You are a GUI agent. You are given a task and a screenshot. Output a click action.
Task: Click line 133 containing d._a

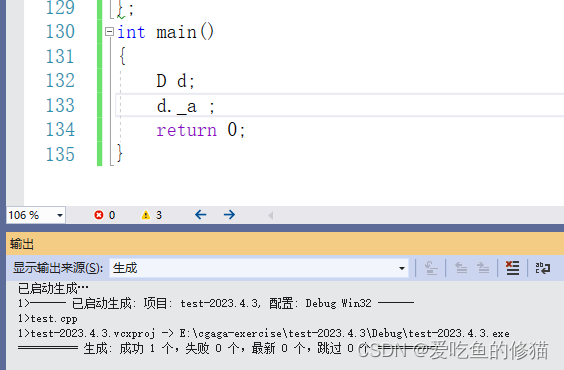point(339,105)
